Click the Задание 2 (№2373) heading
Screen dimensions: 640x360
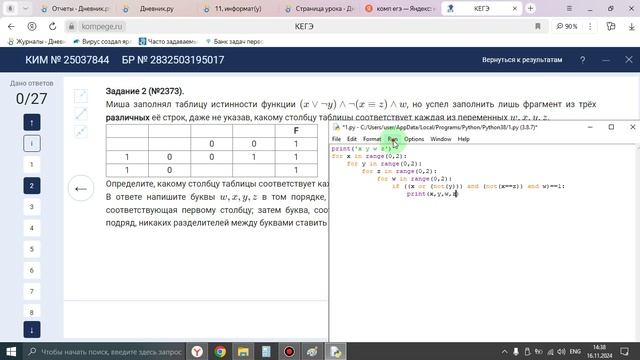tap(145, 91)
